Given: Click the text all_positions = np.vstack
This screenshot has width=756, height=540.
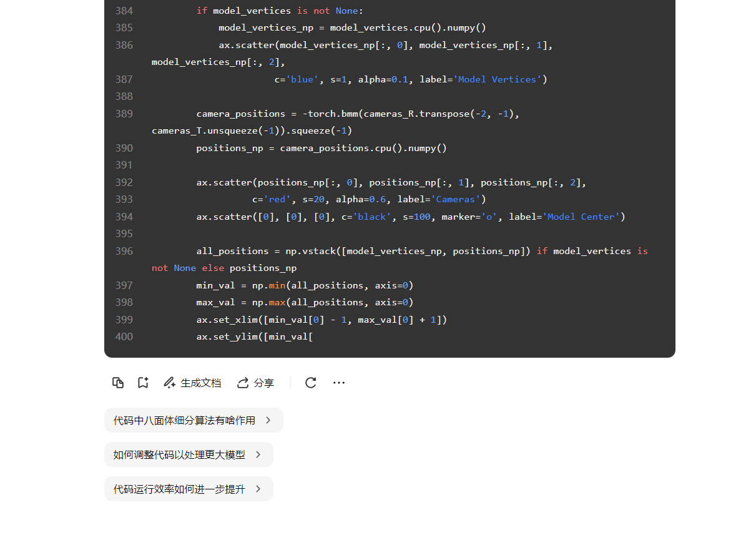Looking at the screenshot, I should pos(268,251).
